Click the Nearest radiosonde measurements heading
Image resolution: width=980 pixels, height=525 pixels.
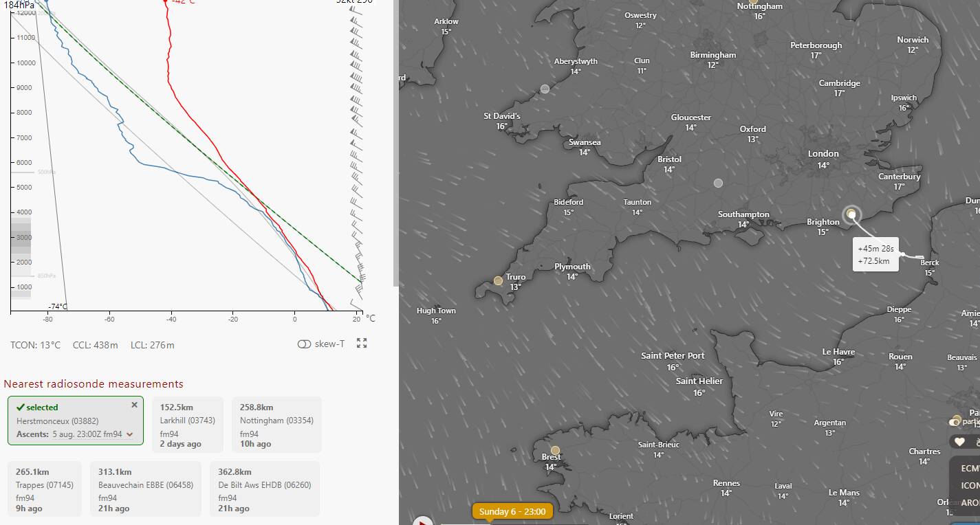94,383
